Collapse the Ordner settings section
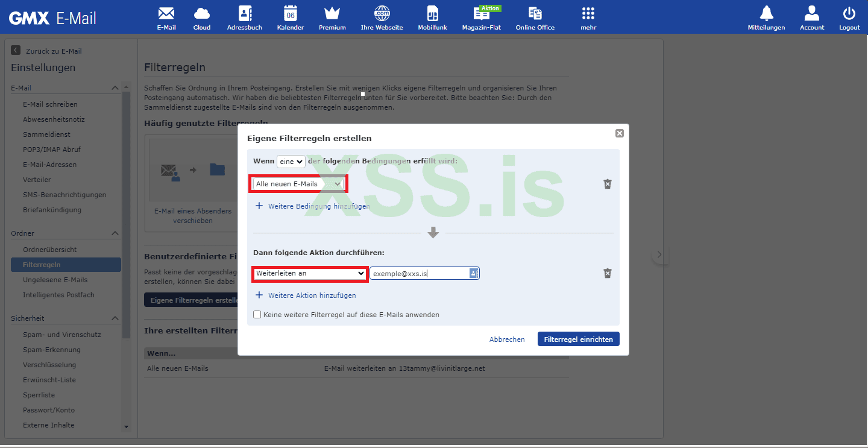 [115, 233]
